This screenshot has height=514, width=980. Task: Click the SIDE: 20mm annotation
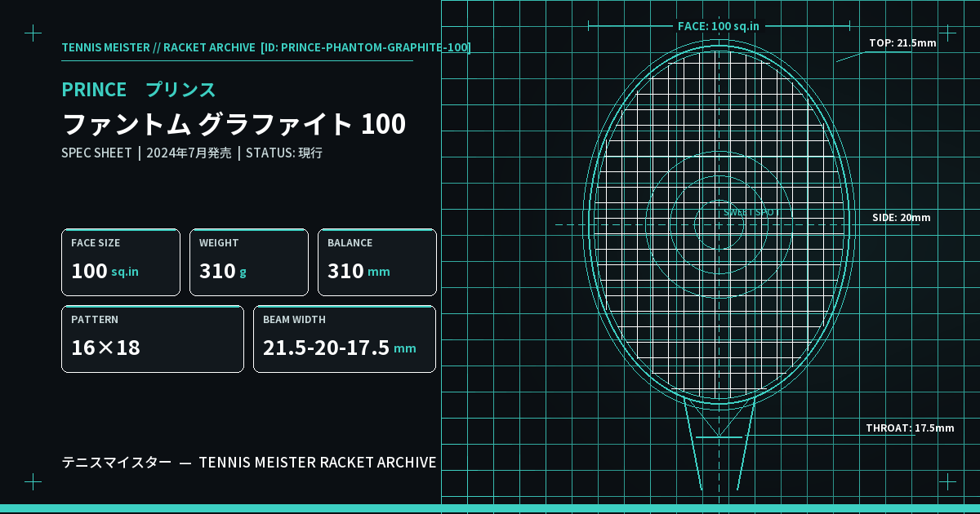coord(902,218)
